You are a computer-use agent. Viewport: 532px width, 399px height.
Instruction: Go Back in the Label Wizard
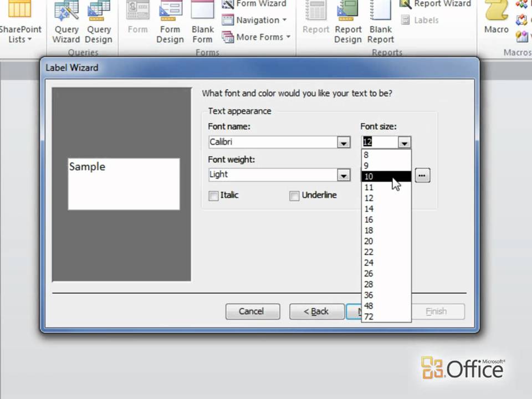click(x=316, y=311)
